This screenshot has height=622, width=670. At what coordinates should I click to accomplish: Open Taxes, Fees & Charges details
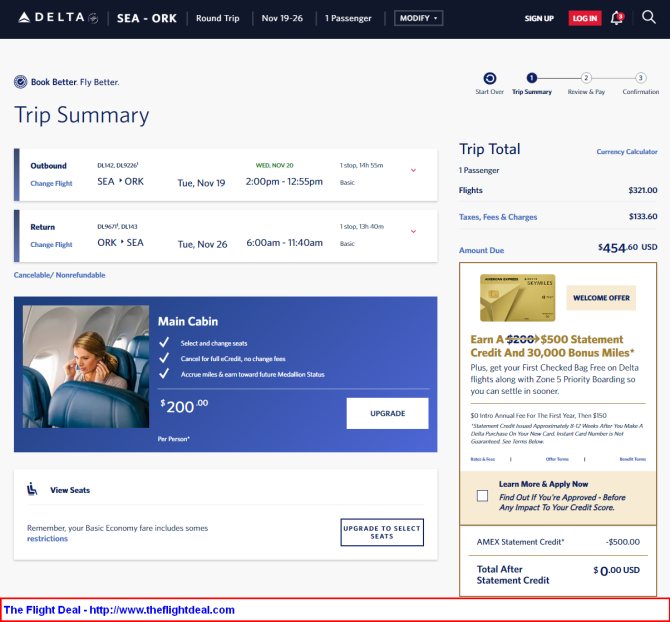[498, 217]
